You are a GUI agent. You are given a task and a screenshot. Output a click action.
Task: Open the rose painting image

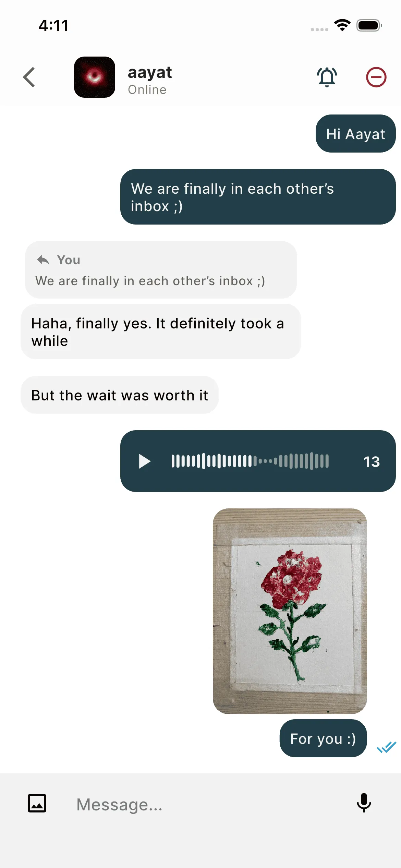290,611
